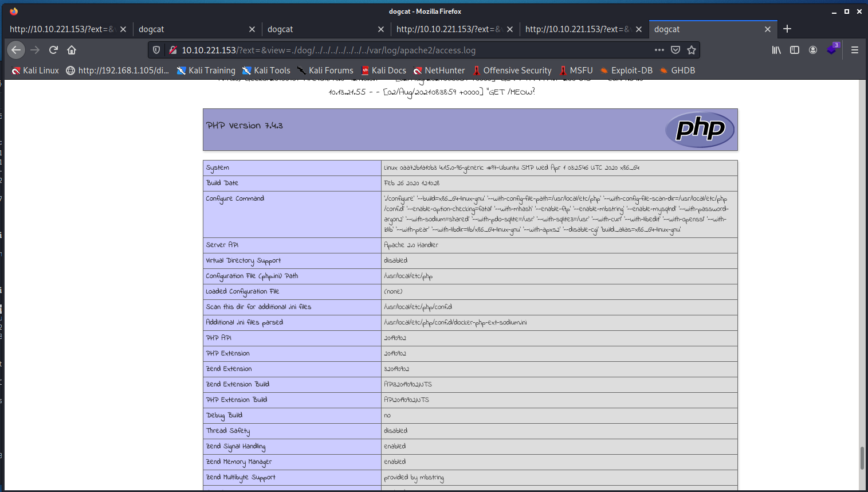Go to the Firefox home page
Image resolution: width=868 pixels, height=492 pixels.
click(x=72, y=50)
